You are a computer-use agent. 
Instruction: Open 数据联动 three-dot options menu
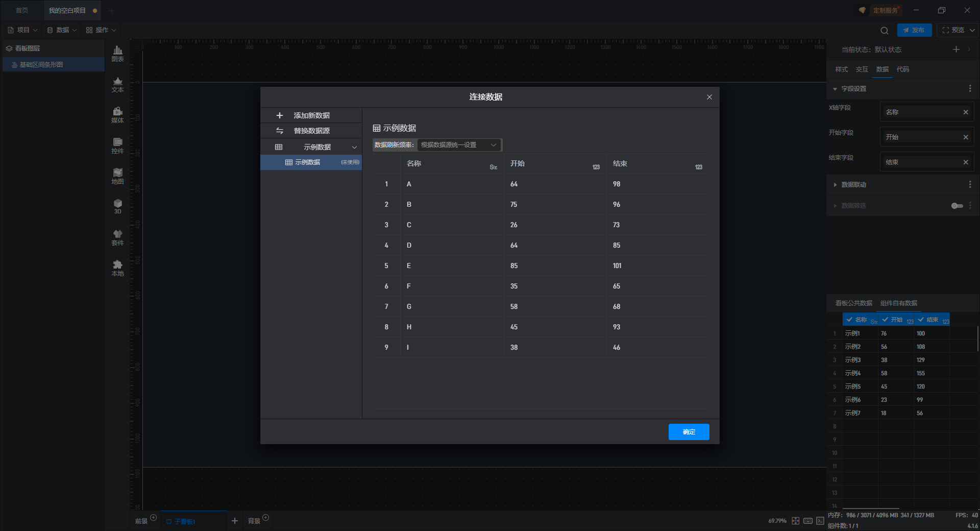pyautogui.click(x=970, y=184)
